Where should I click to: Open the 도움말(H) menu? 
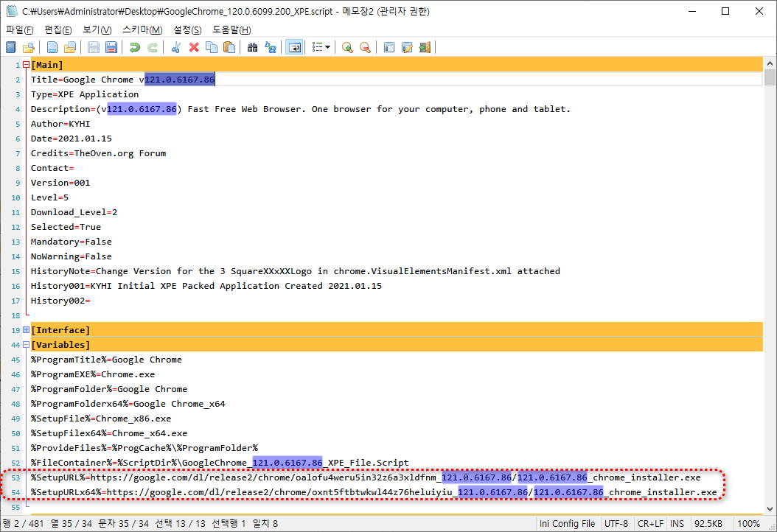pos(231,29)
